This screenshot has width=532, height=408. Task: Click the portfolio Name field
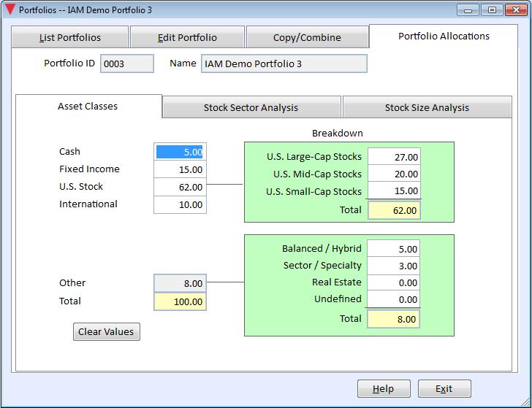tap(284, 63)
